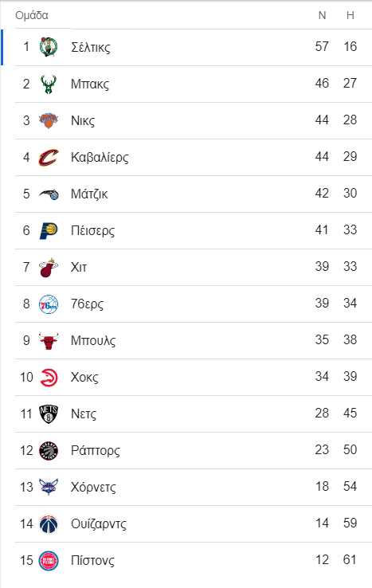The image size is (372, 588).
Task: Select the Ράπτορς team name
Action: point(96,450)
